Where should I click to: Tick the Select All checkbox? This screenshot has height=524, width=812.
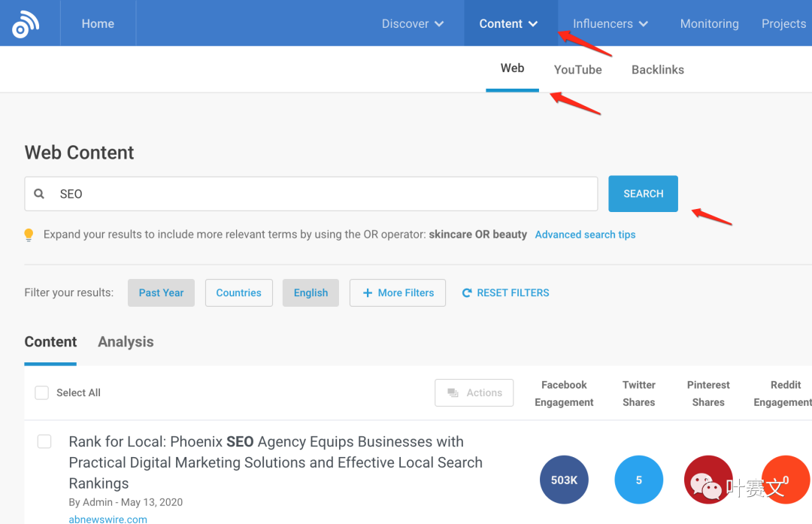(41, 392)
